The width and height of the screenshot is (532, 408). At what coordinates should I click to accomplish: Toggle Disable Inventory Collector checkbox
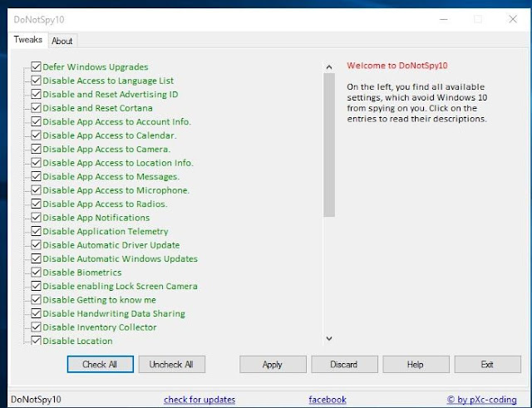(x=36, y=327)
